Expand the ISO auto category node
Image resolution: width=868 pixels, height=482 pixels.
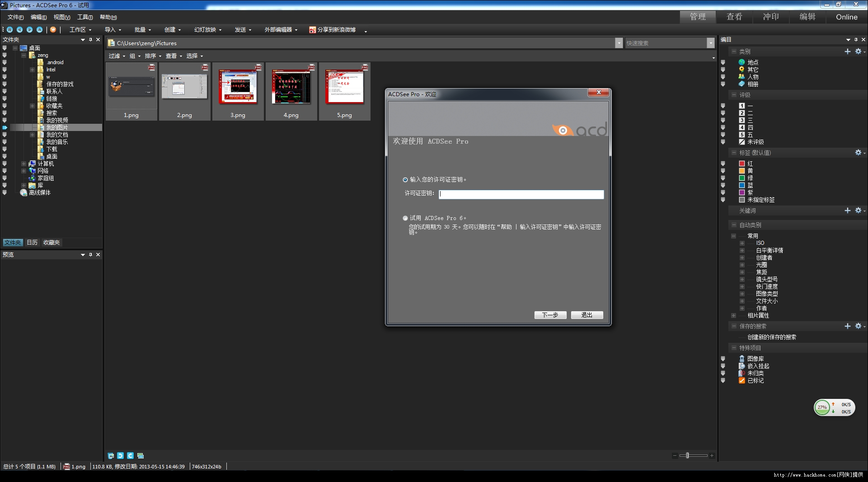point(742,243)
